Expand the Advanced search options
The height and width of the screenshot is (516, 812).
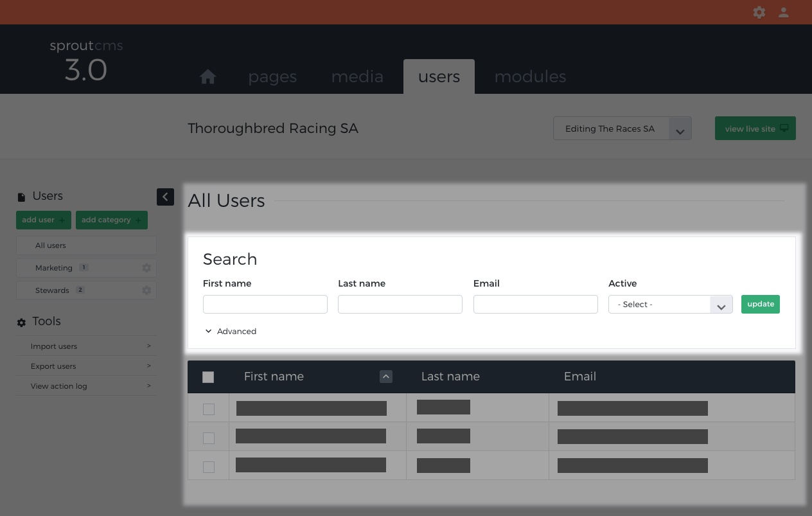(x=231, y=332)
